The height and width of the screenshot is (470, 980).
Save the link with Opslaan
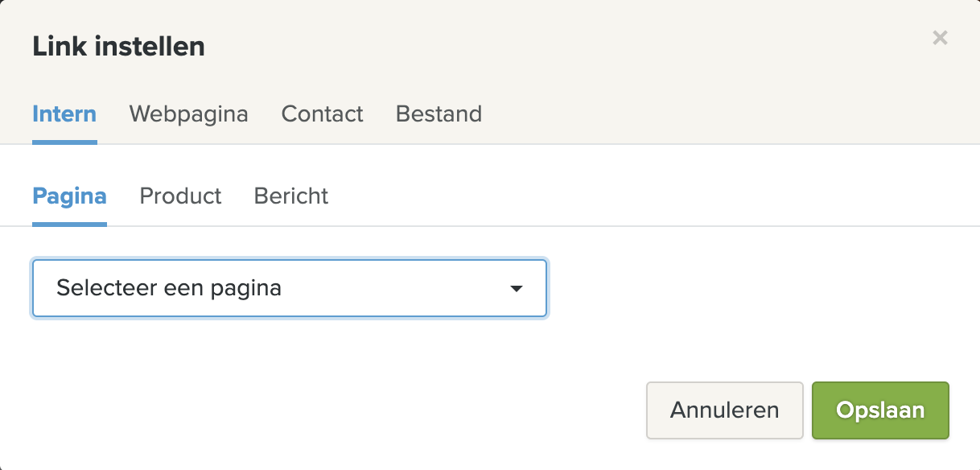pos(880,410)
